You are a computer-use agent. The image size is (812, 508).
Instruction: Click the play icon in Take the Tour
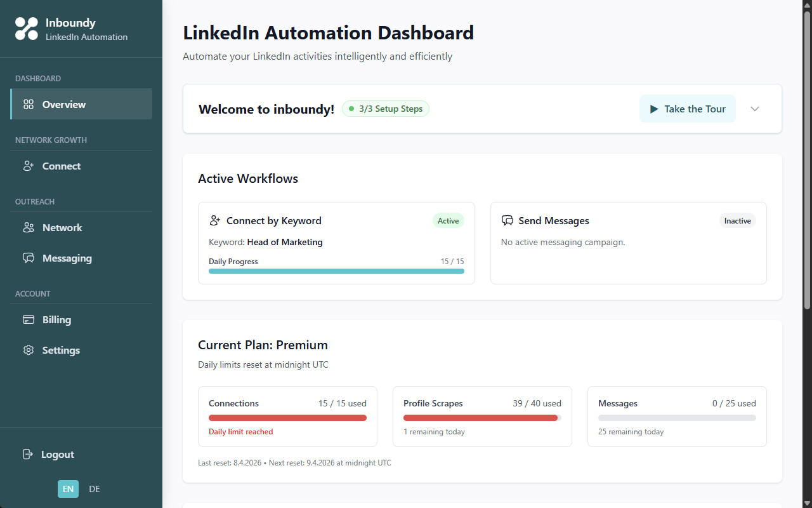654,109
